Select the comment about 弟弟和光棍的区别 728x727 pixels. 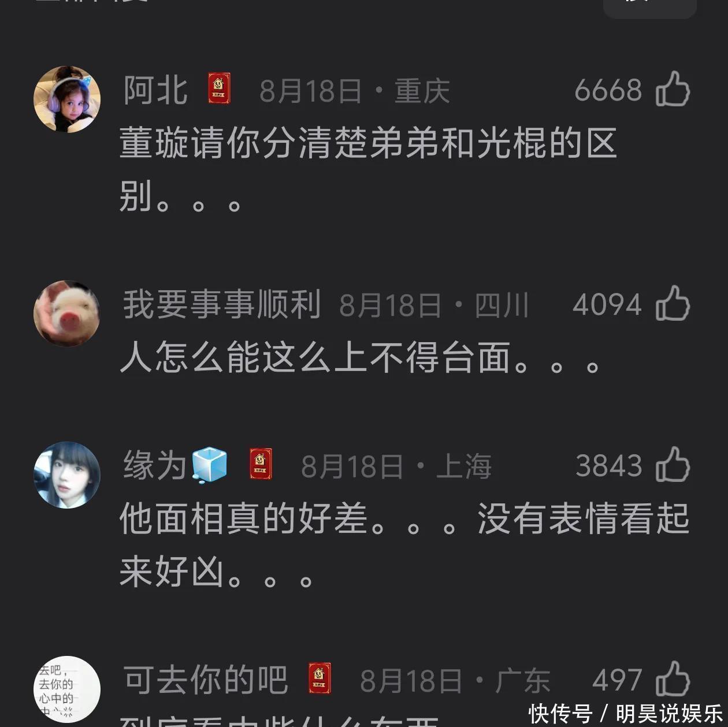tap(368, 169)
